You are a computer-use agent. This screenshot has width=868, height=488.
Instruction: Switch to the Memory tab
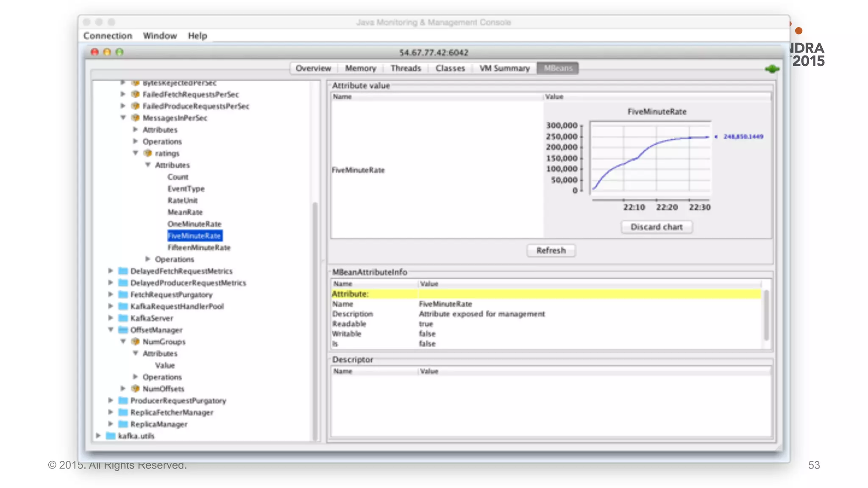(360, 68)
